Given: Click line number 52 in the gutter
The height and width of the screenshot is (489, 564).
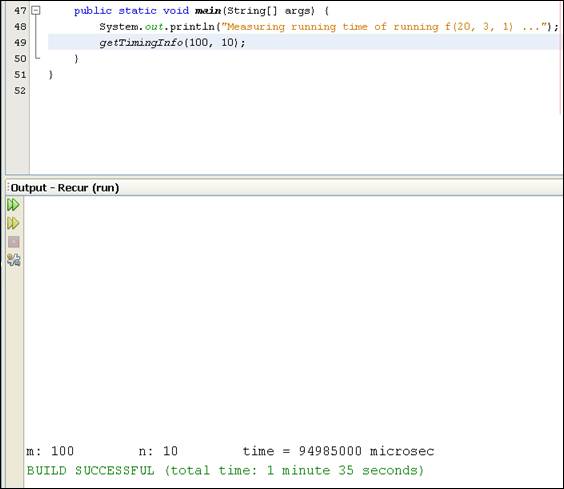Looking at the screenshot, I should tap(20, 90).
